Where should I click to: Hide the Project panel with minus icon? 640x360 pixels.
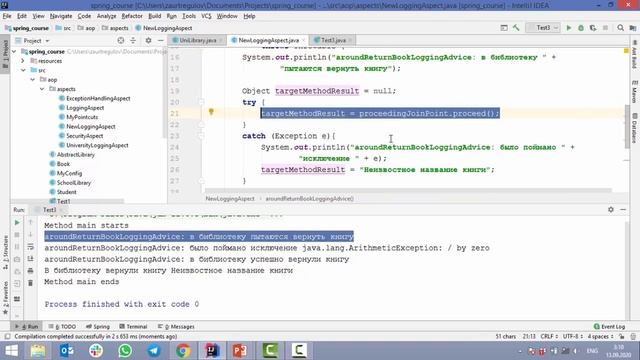[160, 40]
